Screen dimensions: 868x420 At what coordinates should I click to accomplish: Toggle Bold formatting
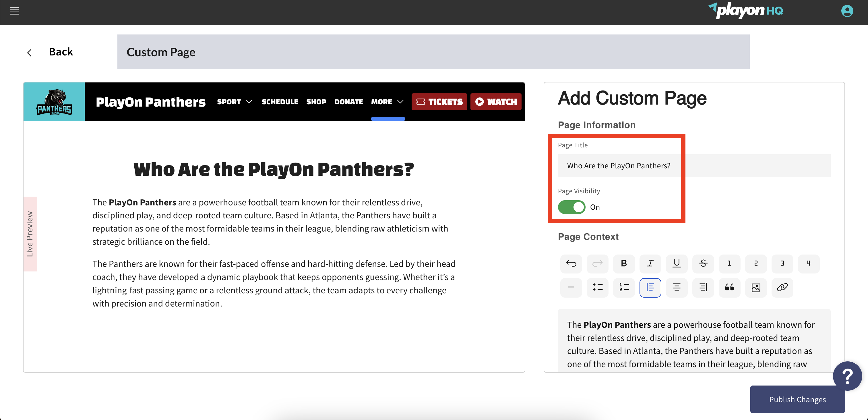coord(624,263)
